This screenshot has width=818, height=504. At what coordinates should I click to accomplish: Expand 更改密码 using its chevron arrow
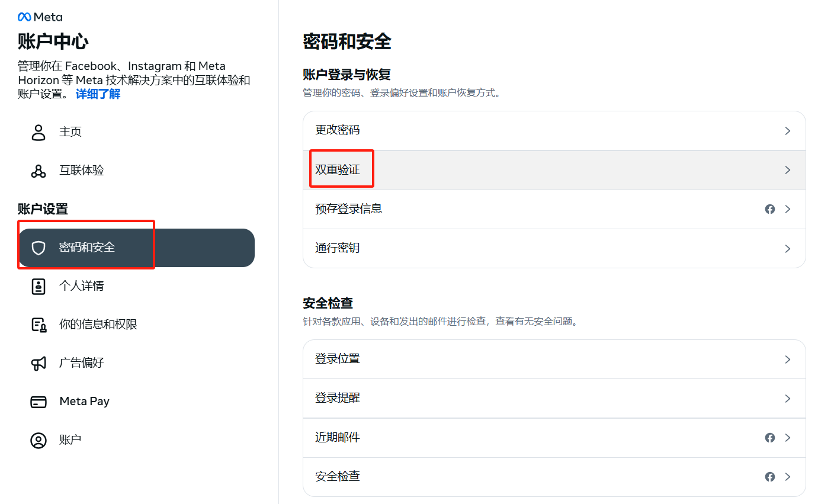point(787,131)
